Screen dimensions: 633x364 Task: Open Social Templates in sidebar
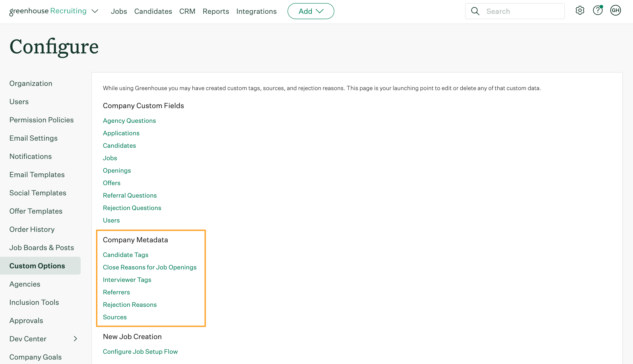point(38,193)
